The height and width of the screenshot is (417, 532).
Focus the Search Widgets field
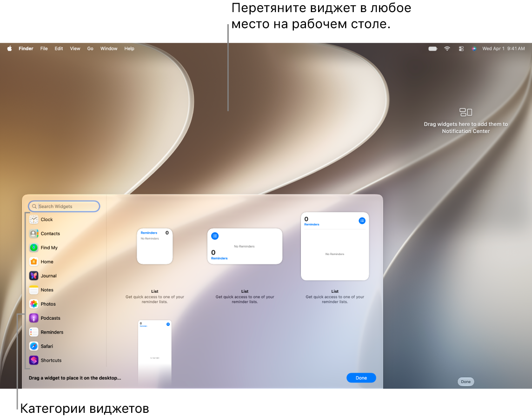point(64,206)
